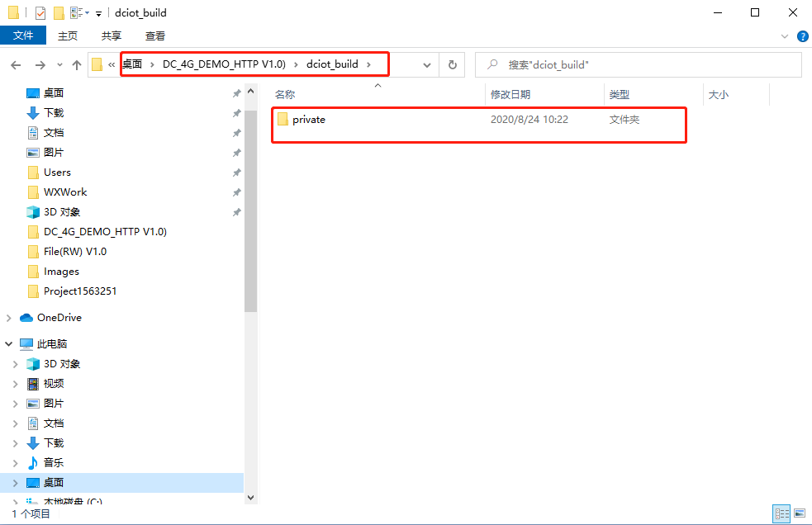Expand the ribbon with the chevron
This screenshot has height=525, width=812.
785,36
